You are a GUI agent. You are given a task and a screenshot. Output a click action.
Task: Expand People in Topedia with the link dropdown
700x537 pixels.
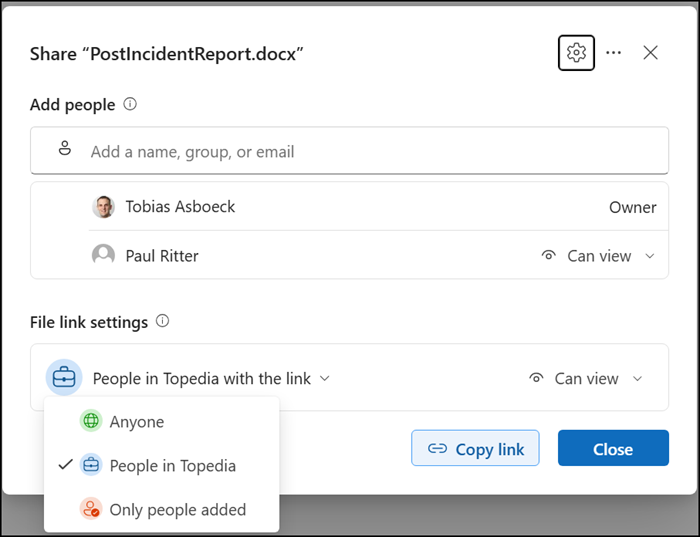coord(211,379)
